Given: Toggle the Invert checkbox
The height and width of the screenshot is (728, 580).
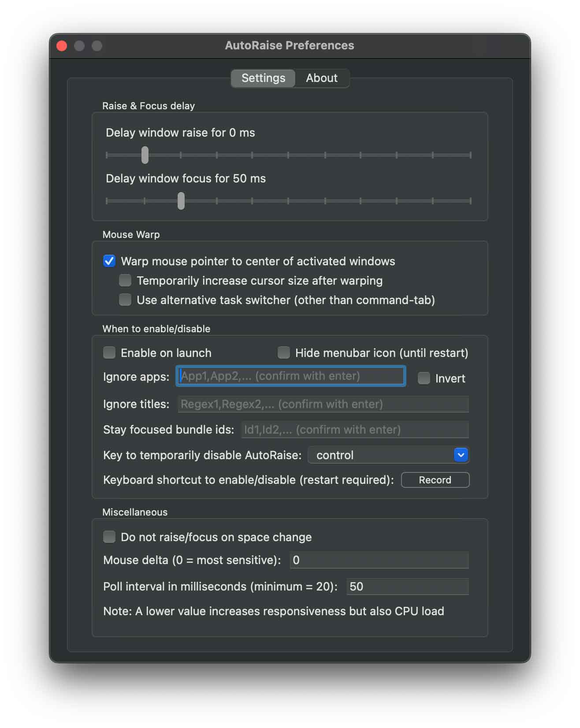Looking at the screenshot, I should click(424, 378).
